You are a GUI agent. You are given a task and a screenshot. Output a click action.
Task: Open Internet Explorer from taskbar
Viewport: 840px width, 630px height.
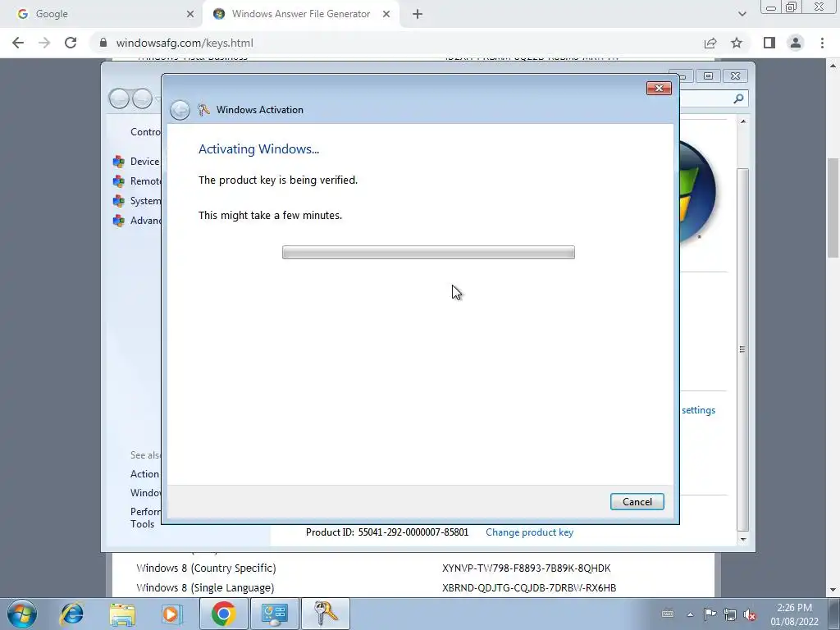(x=72, y=614)
